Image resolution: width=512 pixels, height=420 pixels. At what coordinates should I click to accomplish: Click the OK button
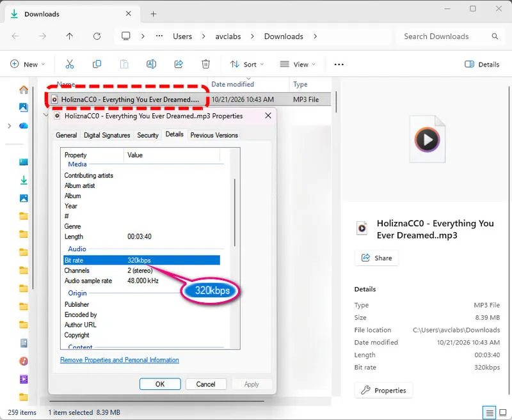[160, 384]
